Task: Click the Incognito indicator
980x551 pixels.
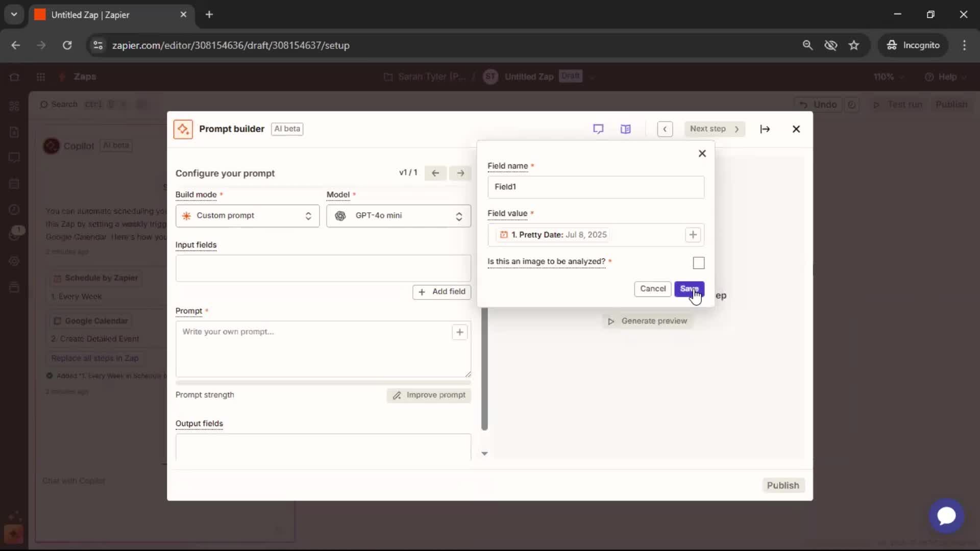Action: click(x=913, y=45)
